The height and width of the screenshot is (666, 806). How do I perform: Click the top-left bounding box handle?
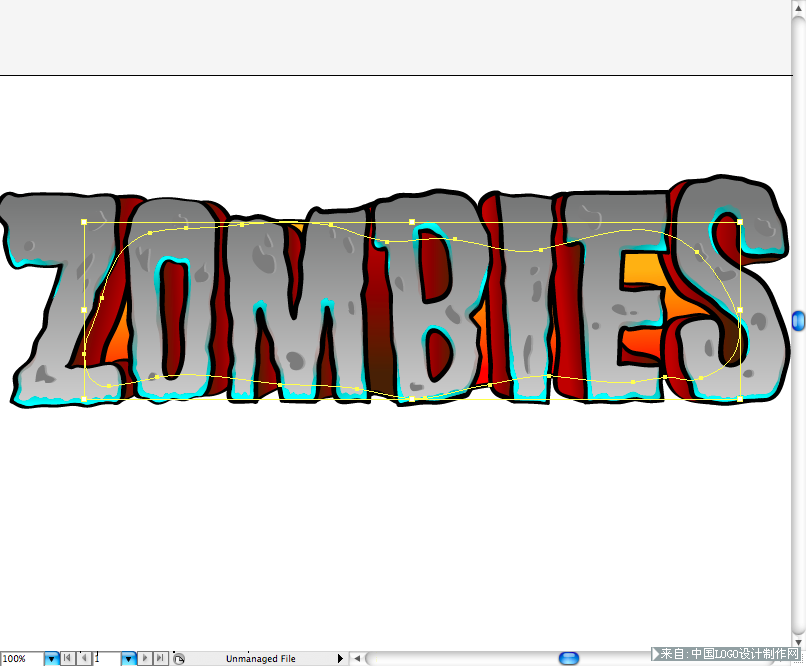[84, 222]
